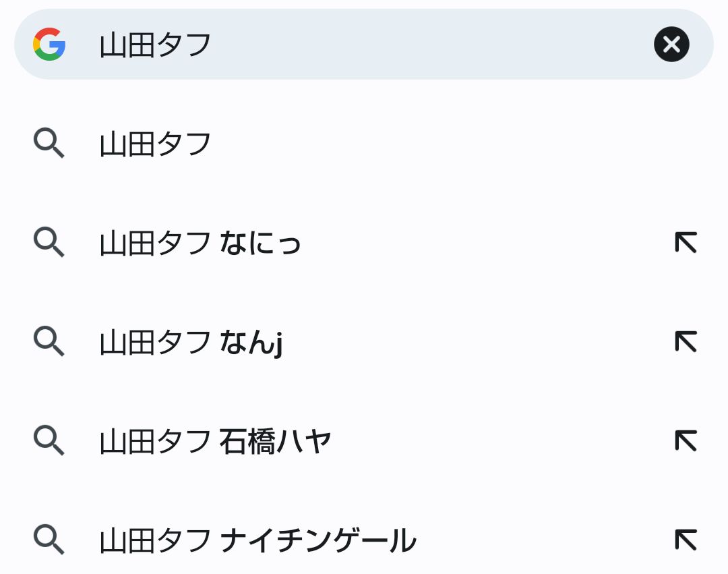728x574 pixels.
Task: Select the first suggestion 山田タフ
Action: pyautogui.click(x=363, y=144)
